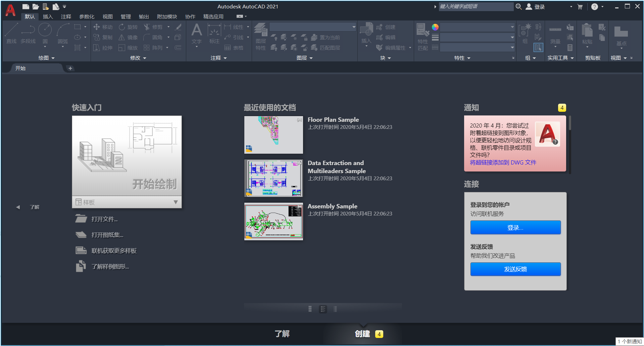Switch recent documents to medium thumbnail list view
Image resolution: width=644 pixels, height=346 pixels.
point(323,309)
